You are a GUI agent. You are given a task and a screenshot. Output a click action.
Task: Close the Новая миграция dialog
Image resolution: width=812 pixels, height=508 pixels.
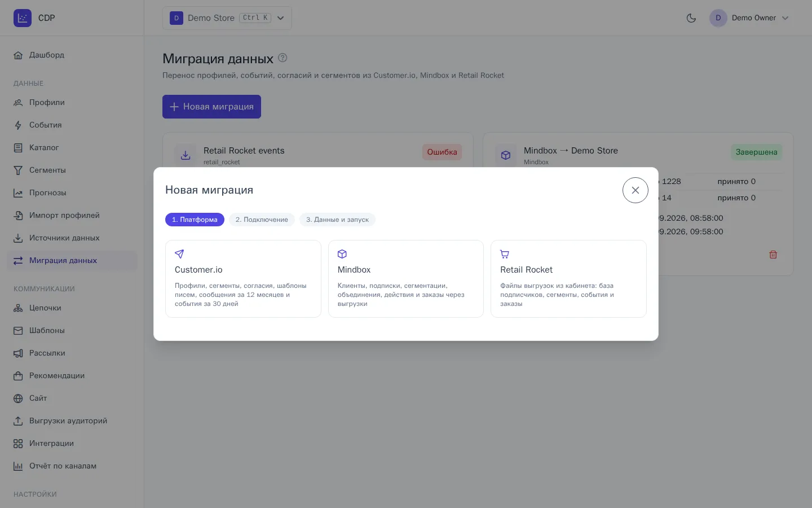pyautogui.click(x=636, y=190)
